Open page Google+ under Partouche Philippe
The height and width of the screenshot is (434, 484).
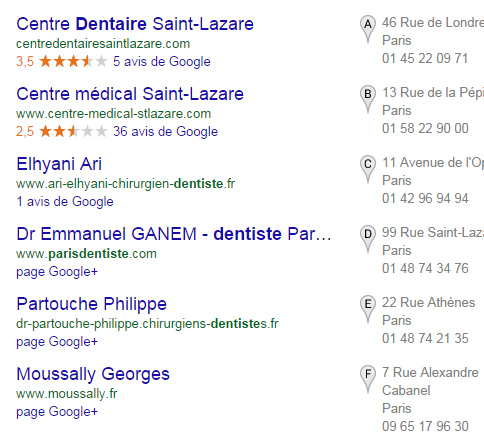[57, 342]
